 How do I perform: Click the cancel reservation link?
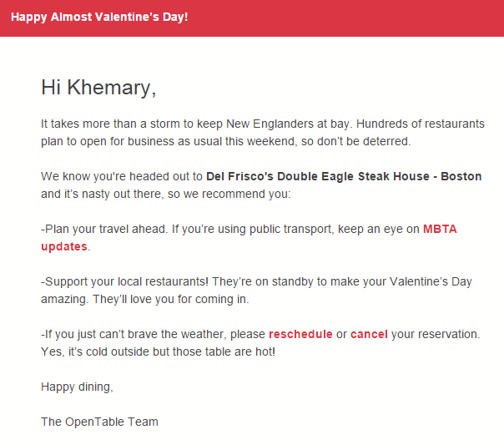coord(369,335)
